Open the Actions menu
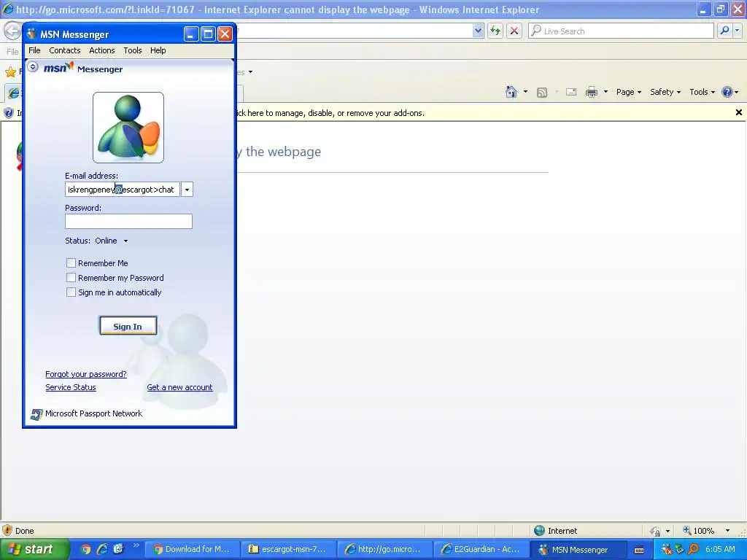747x560 pixels. (x=102, y=50)
